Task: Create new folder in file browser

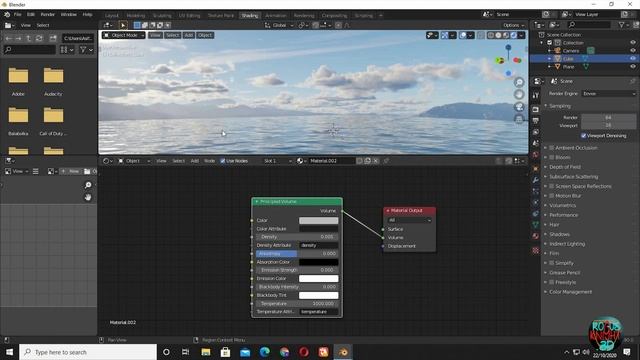Action: click(53, 38)
